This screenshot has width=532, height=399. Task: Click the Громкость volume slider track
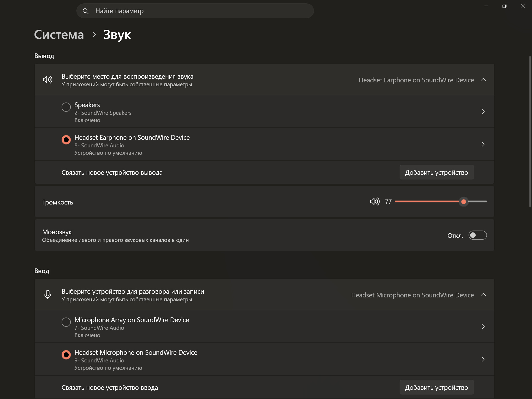[x=441, y=202]
